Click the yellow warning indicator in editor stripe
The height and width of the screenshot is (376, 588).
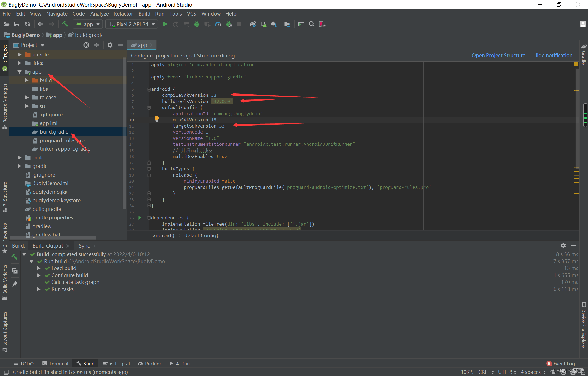tap(576, 65)
